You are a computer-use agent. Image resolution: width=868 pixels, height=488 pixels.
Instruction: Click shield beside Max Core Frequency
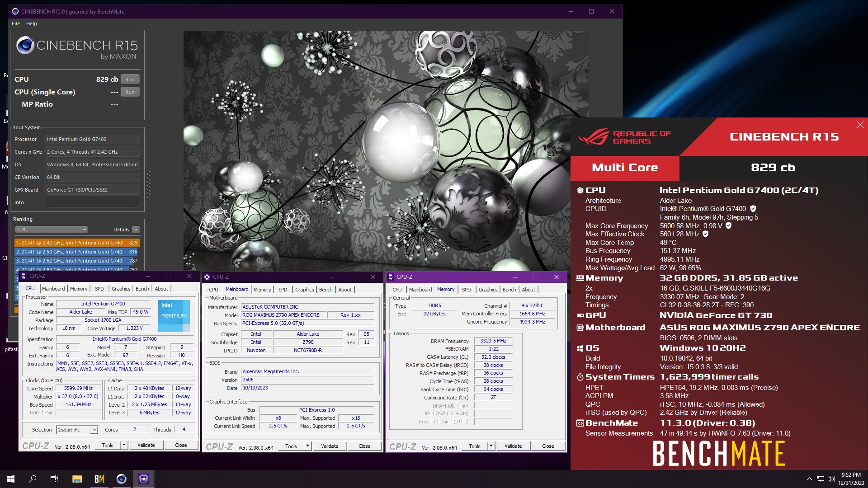coord(728,225)
